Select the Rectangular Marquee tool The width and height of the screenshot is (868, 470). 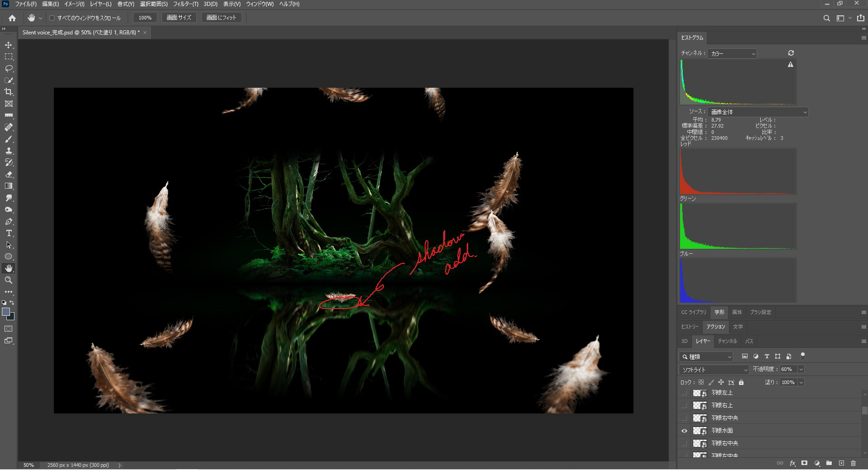(x=9, y=57)
